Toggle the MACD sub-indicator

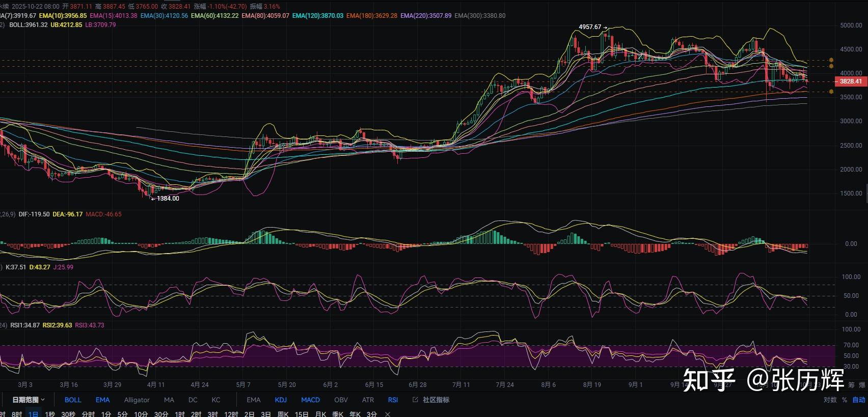point(310,400)
